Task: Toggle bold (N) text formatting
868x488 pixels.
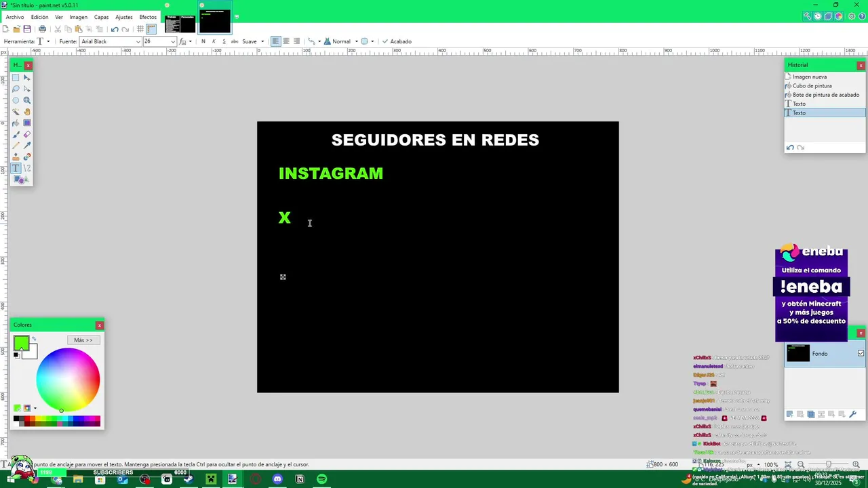Action: point(203,41)
